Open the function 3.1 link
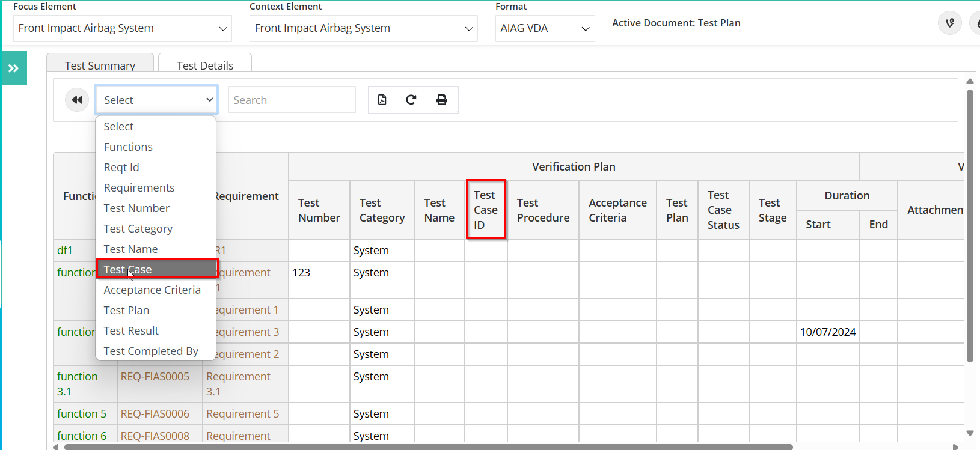 click(78, 384)
